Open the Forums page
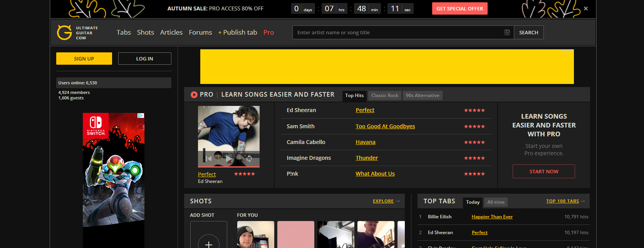Image resolution: width=644 pixels, height=248 pixels. pos(200,32)
